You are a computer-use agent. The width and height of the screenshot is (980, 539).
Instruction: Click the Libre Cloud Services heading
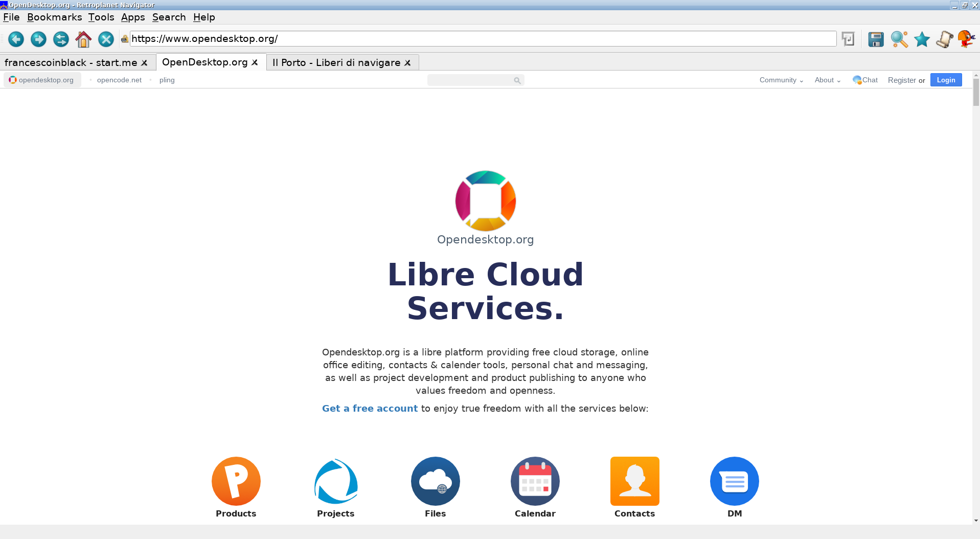point(486,291)
